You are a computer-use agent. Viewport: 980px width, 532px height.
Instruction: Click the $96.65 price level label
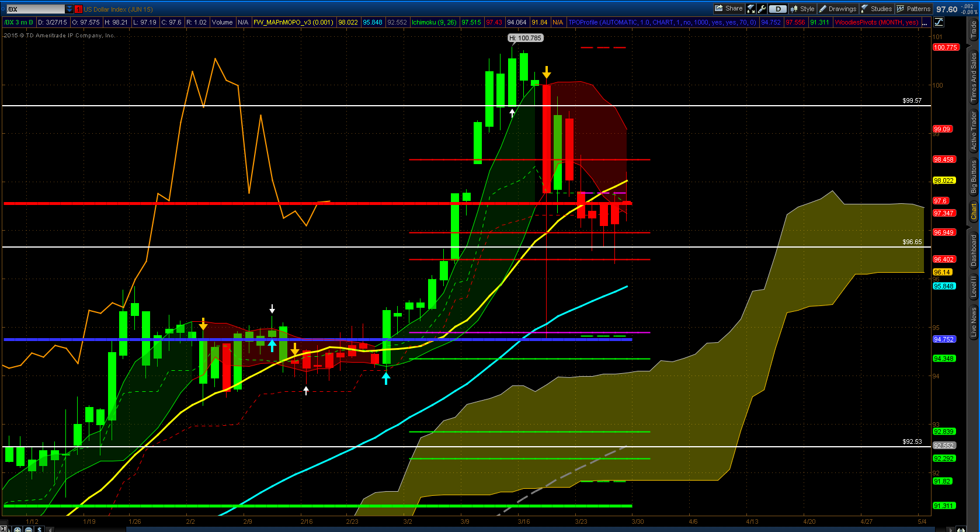point(912,242)
